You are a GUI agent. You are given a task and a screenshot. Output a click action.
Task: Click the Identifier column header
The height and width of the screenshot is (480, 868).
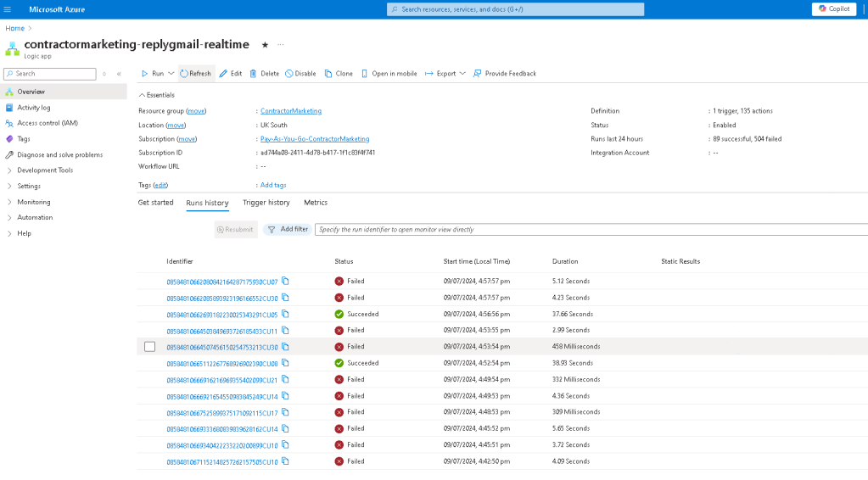pyautogui.click(x=180, y=261)
